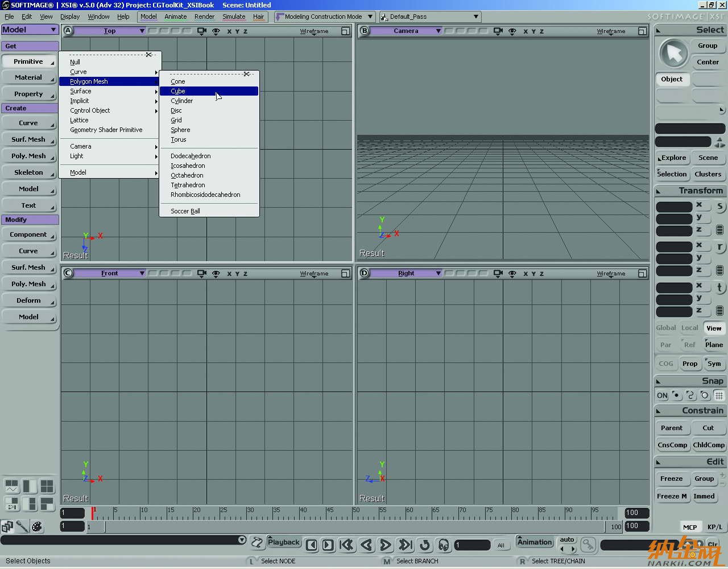Image resolution: width=728 pixels, height=569 pixels.
Task: Choose Soccer Ball from submenu
Action: (209, 211)
